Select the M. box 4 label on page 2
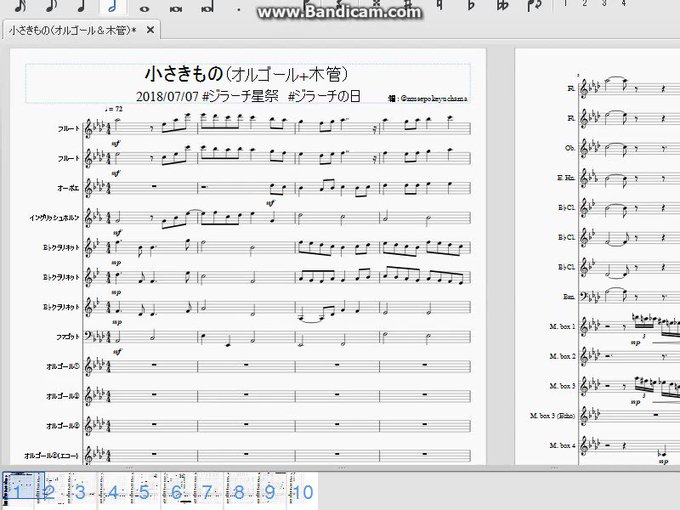The height and width of the screenshot is (510, 680). 562,445
